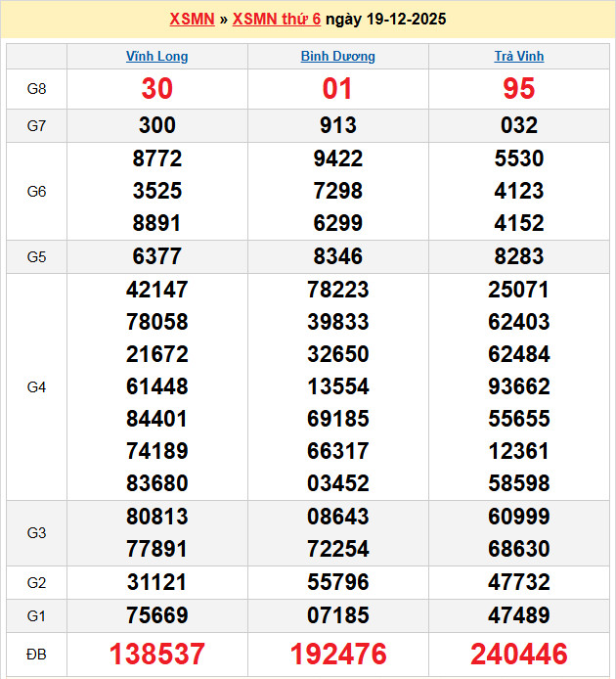Click Trà Vinh G8 number 95
The width and height of the screenshot is (616, 679).
click(518, 89)
